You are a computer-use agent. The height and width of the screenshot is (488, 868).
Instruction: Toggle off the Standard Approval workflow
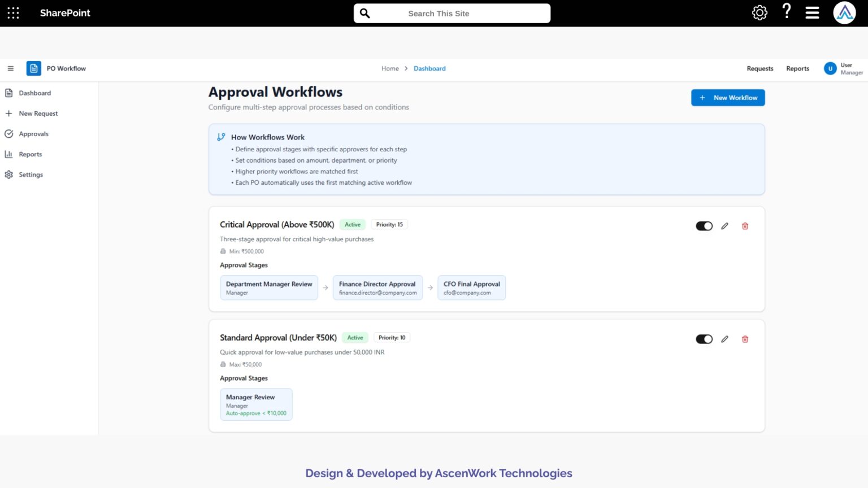pos(704,339)
